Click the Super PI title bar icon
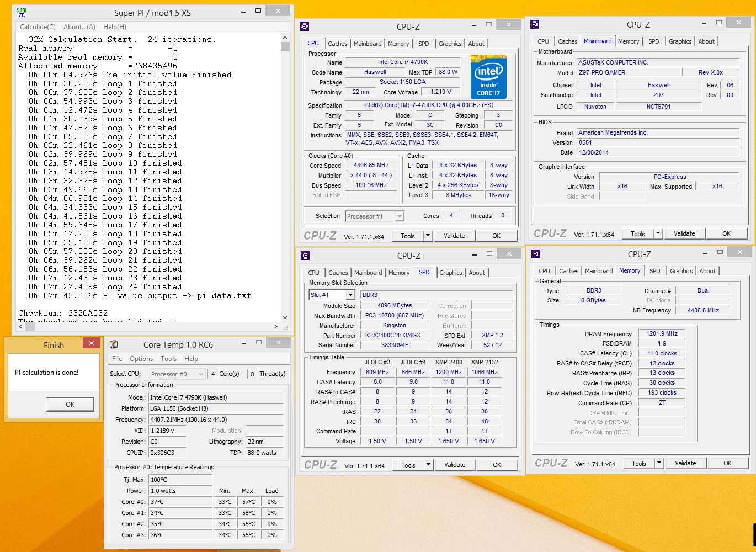 (x=22, y=12)
